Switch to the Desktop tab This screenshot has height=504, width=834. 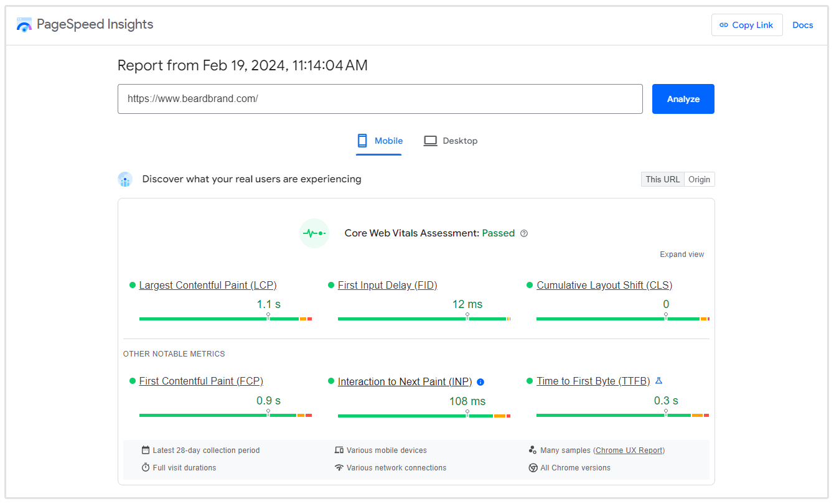451,141
